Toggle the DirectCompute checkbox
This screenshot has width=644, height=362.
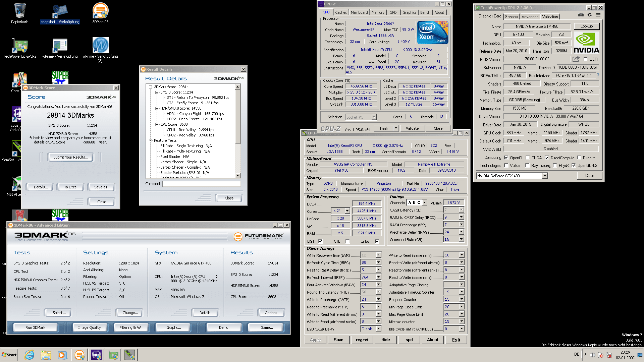click(547, 158)
